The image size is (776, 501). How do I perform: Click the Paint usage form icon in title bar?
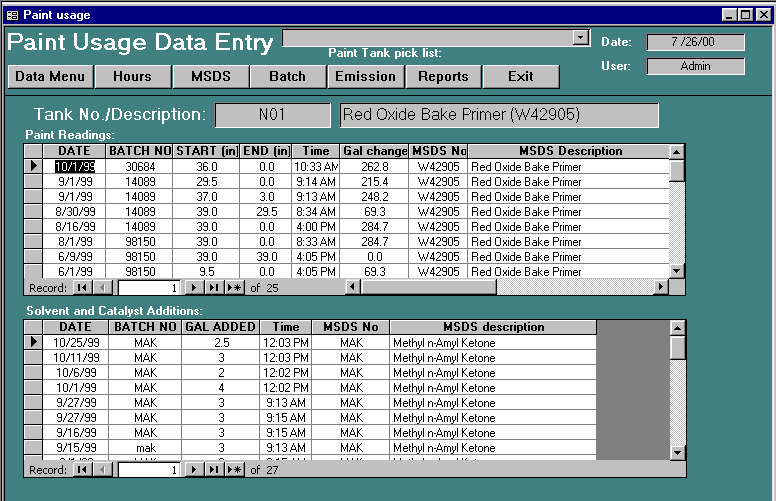click(x=12, y=15)
